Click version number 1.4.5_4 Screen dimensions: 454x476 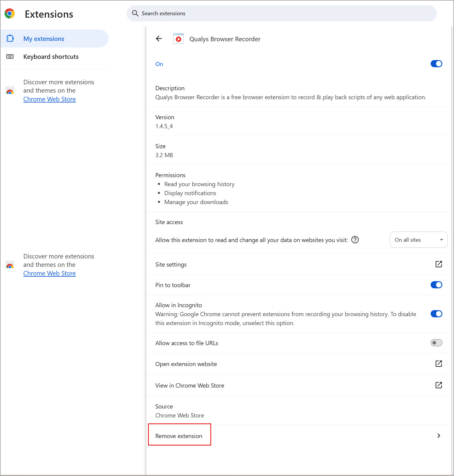click(164, 126)
